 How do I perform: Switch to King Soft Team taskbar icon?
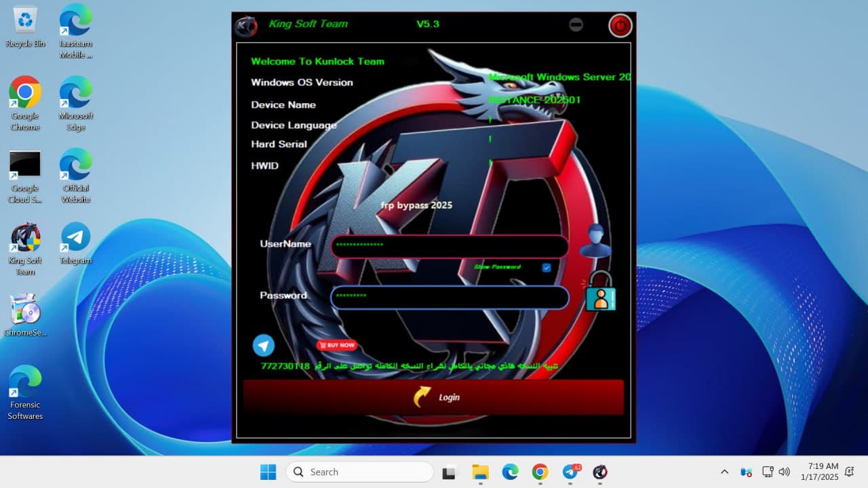pos(600,472)
